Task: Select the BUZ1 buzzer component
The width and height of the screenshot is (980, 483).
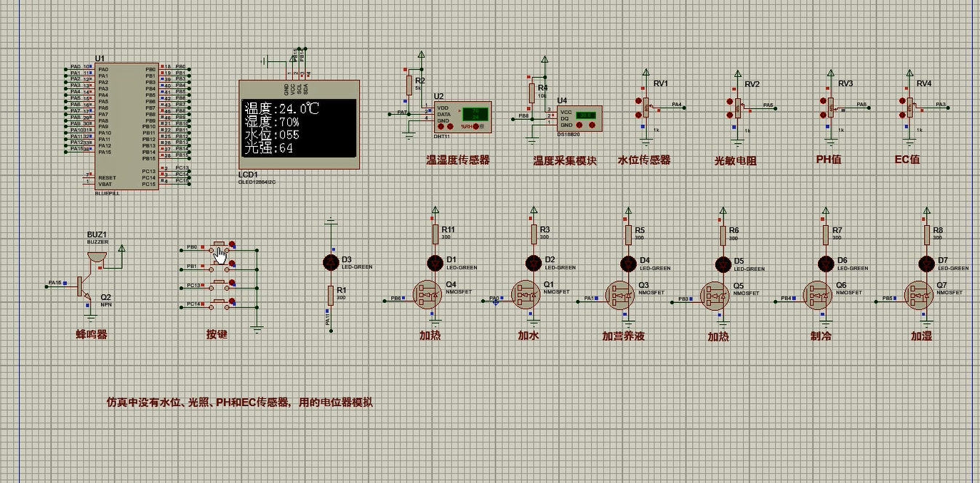Action: point(96,257)
